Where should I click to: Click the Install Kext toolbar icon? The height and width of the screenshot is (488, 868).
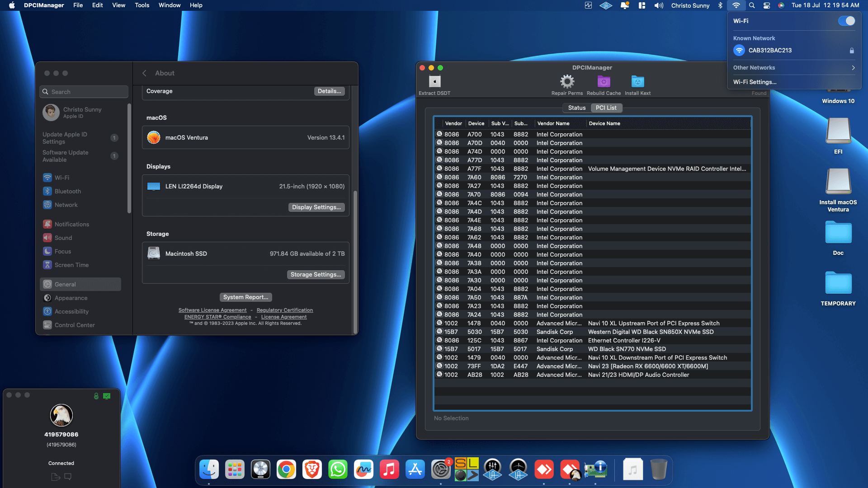[x=637, y=82]
